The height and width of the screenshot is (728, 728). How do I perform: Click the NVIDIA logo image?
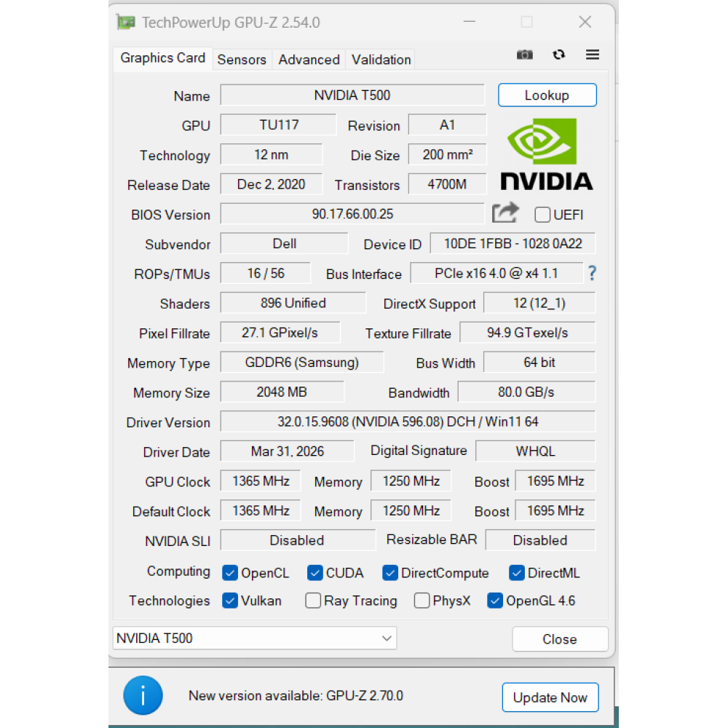547,154
